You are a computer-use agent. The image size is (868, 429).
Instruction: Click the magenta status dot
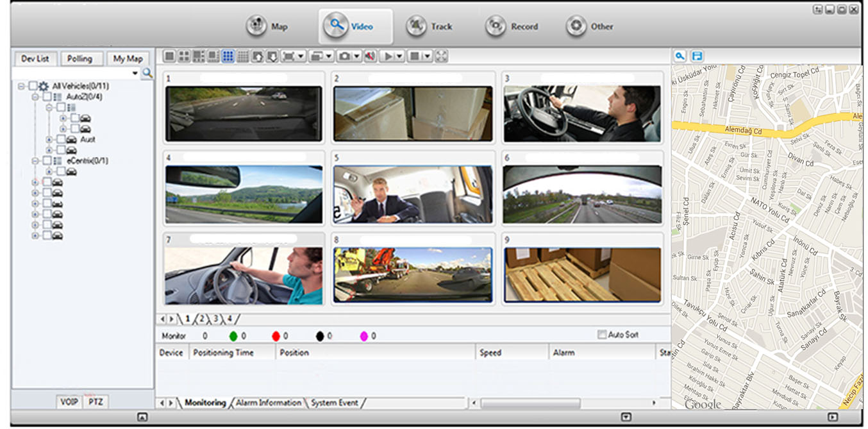coord(363,335)
